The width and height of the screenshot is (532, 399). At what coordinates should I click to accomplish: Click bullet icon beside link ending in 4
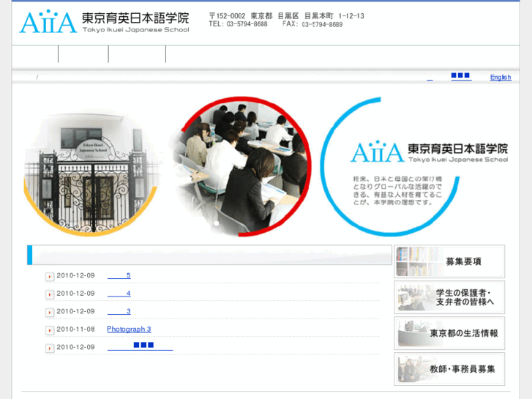pyautogui.click(x=50, y=294)
